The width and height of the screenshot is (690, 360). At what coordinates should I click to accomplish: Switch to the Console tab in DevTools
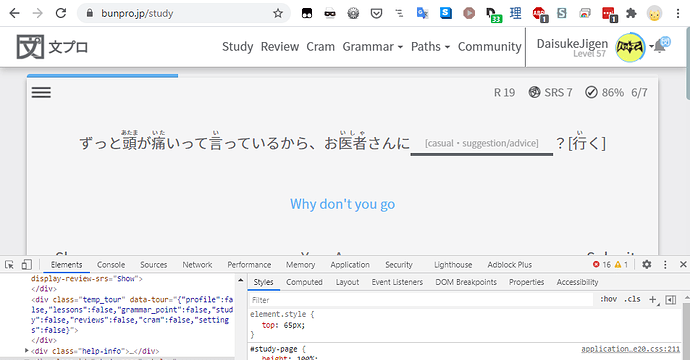click(111, 264)
